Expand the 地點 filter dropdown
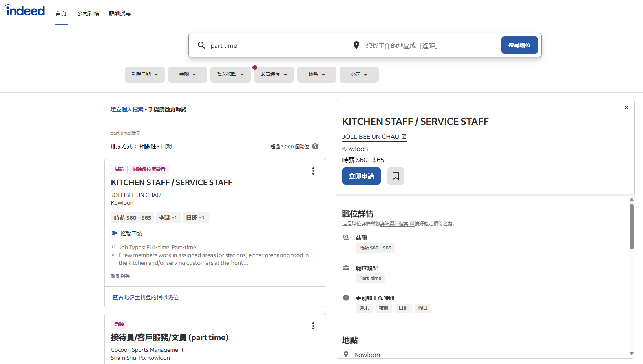The width and height of the screenshot is (643, 364). click(x=317, y=75)
